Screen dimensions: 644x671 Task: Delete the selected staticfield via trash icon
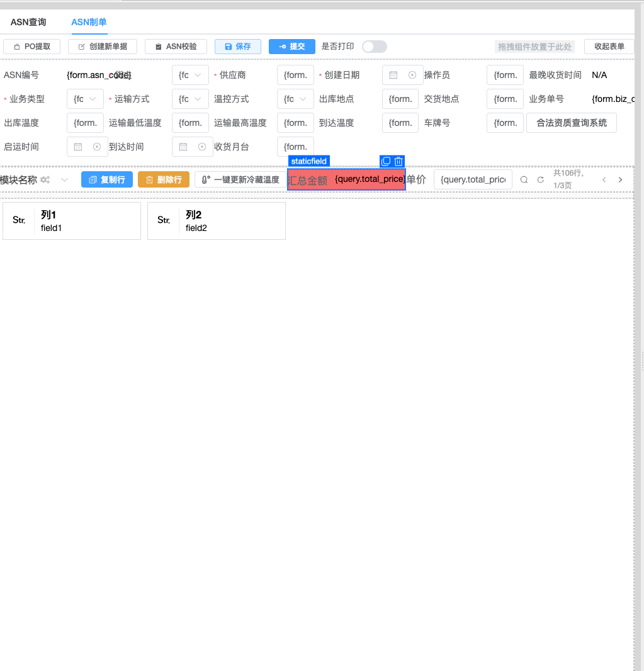coord(398,162)
